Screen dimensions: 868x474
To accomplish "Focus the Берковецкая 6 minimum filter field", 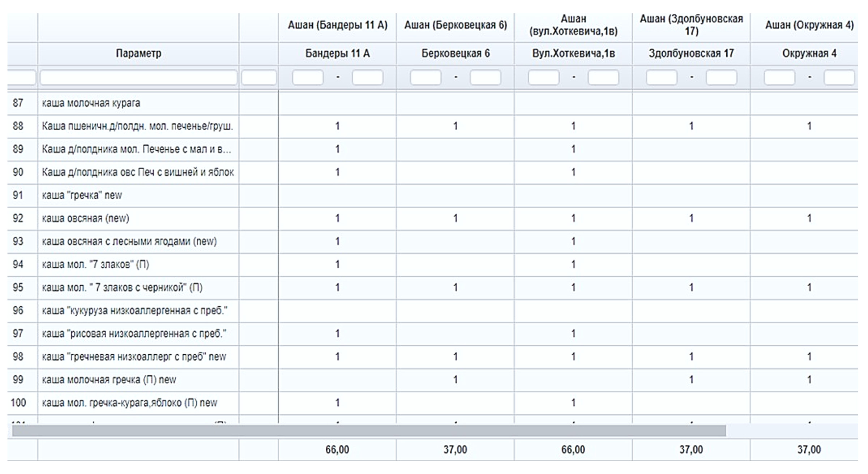I will click(426, 77).
